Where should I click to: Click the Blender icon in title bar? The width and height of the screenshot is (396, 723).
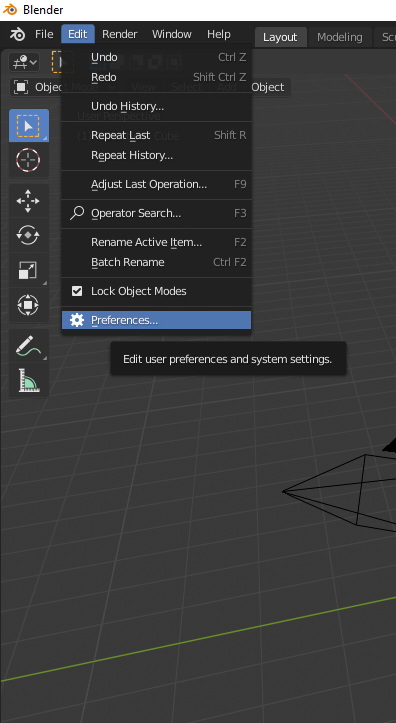coord(10,10)
